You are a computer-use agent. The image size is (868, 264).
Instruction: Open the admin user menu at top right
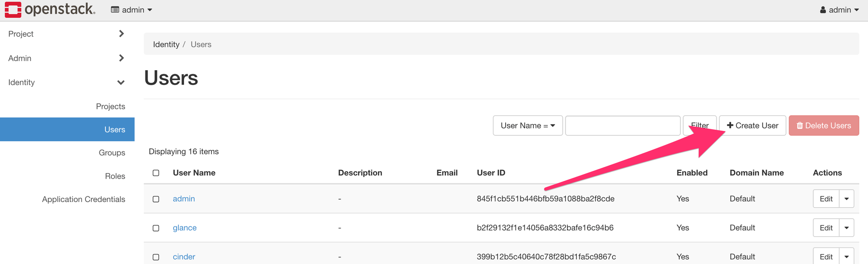click(839, 10)
